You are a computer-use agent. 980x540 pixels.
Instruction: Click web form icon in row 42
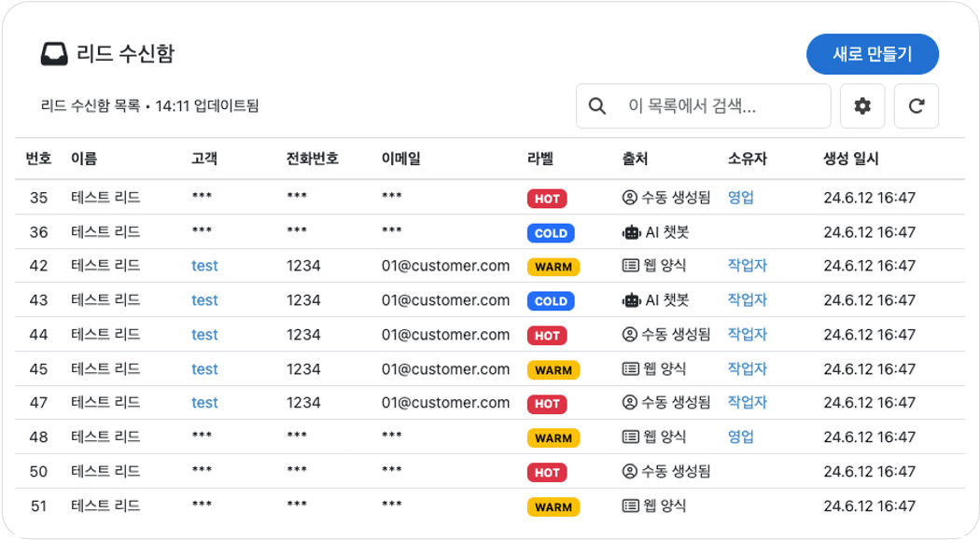[x=631, y=266]
